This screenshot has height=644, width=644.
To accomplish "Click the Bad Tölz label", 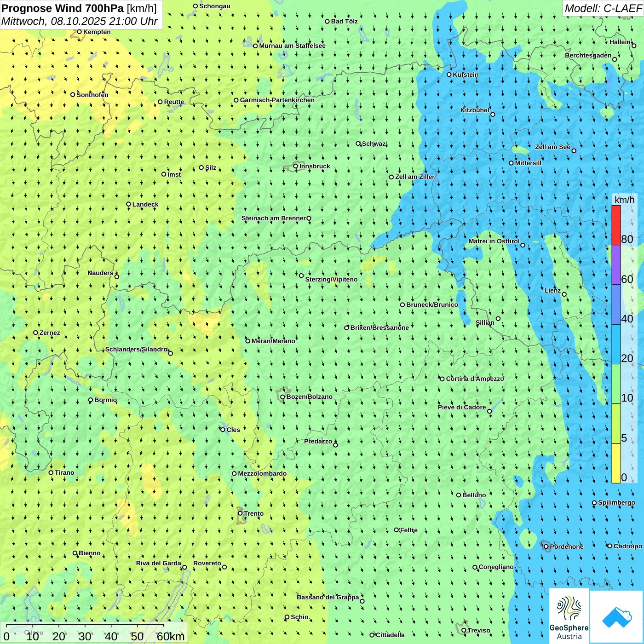I will coord(344,21).
